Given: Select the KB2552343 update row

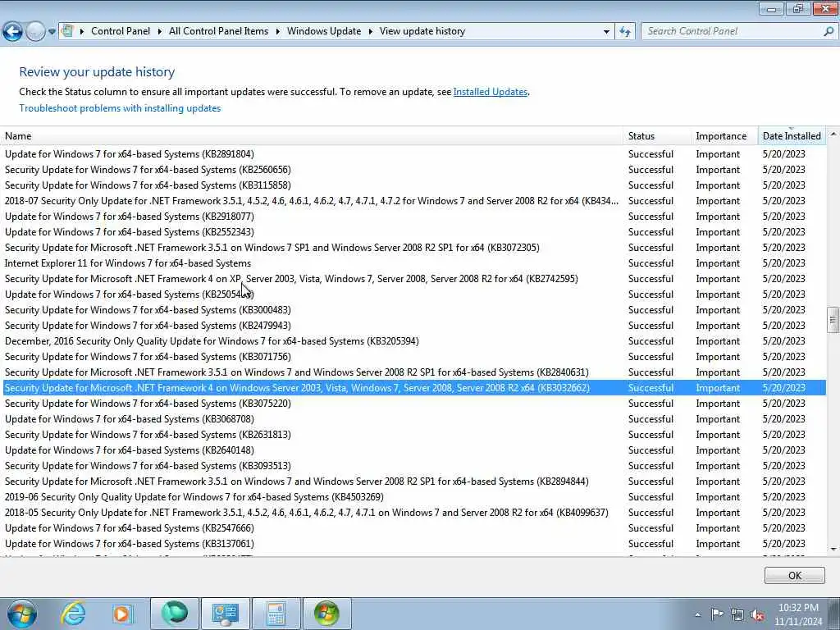Looking at the screenshot, I should (x=414, y=232).
